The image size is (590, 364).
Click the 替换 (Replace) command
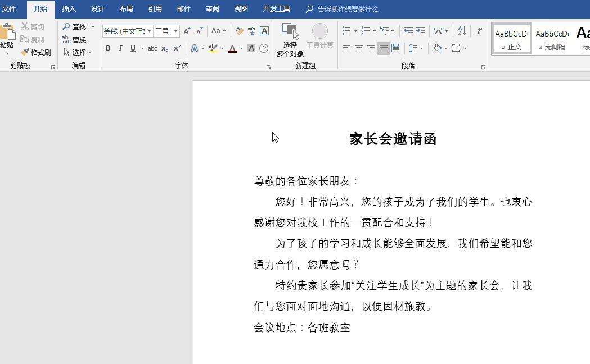click(x=79, y=40)
